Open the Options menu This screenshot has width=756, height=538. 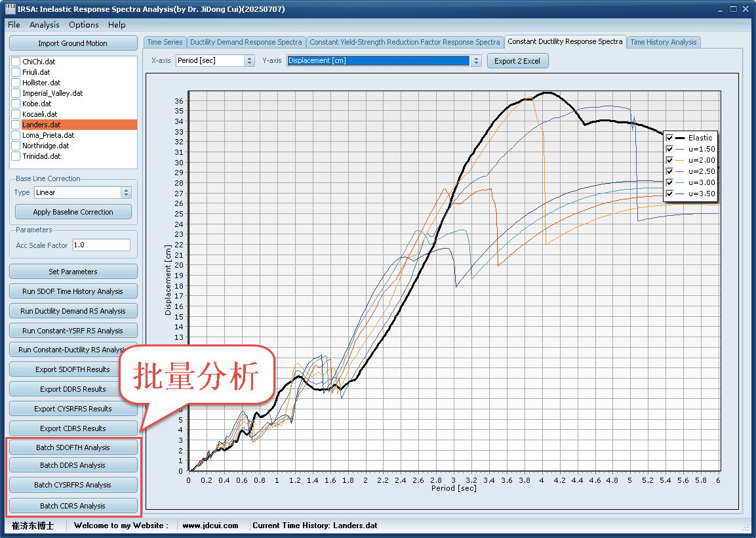point(84,24)
